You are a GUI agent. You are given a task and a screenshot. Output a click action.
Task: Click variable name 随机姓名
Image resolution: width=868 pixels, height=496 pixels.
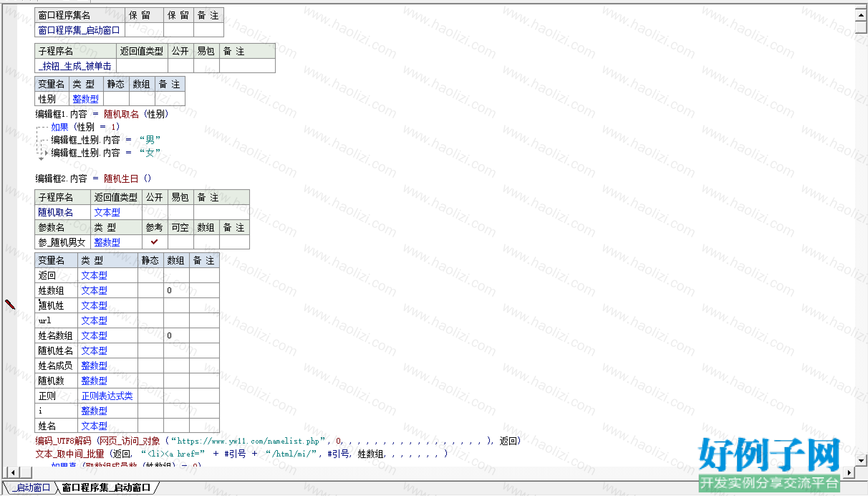[x=56, y=350]
